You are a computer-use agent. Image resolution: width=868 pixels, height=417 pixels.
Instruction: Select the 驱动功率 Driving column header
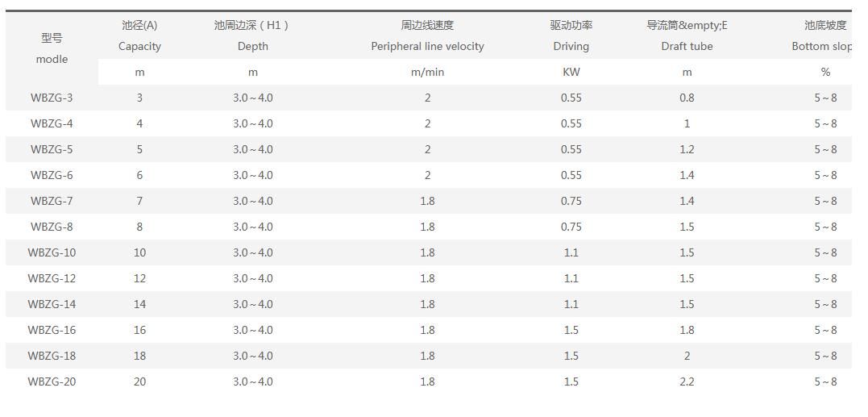[571, 35]
